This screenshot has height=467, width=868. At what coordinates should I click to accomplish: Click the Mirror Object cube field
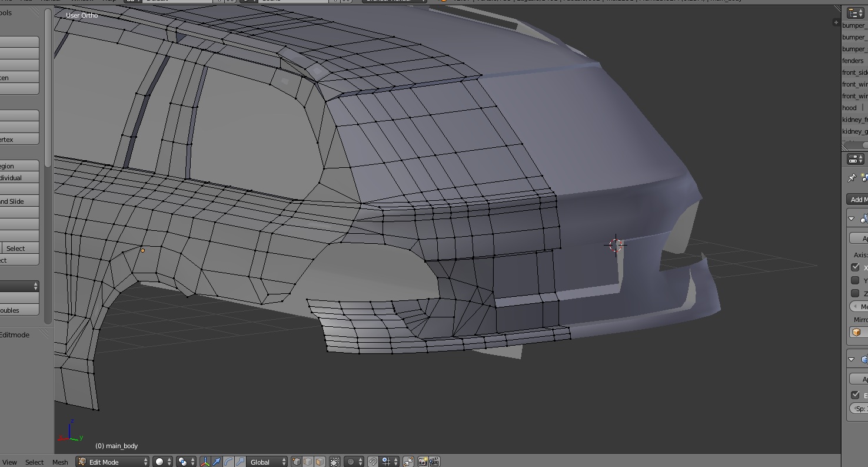tap(859, 333)
